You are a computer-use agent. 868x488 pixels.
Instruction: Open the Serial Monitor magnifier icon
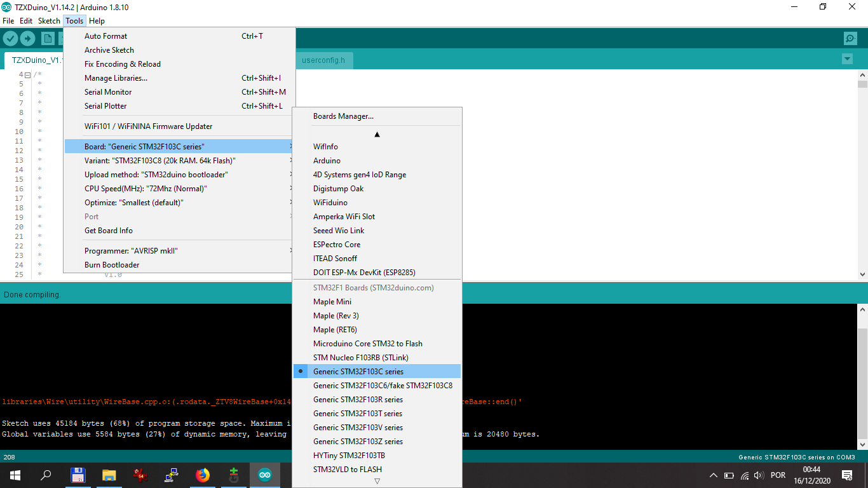(x=850, y=39)
